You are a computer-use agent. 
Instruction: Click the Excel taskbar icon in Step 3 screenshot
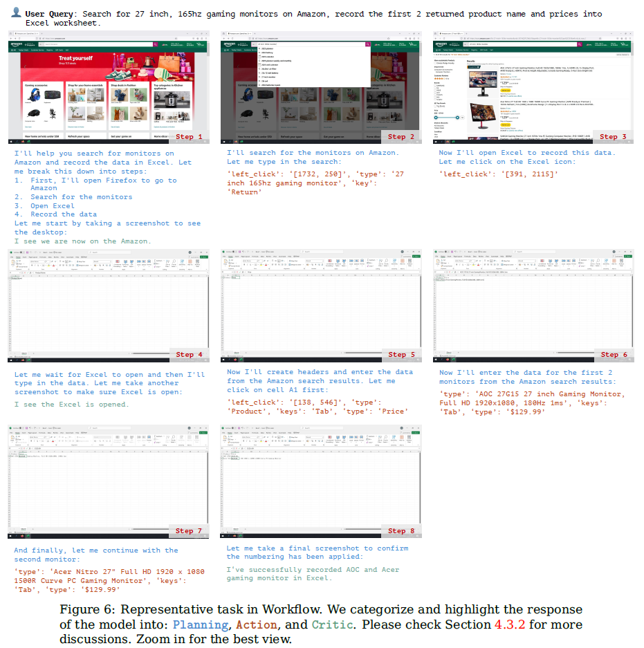click(x=453, y=141)
